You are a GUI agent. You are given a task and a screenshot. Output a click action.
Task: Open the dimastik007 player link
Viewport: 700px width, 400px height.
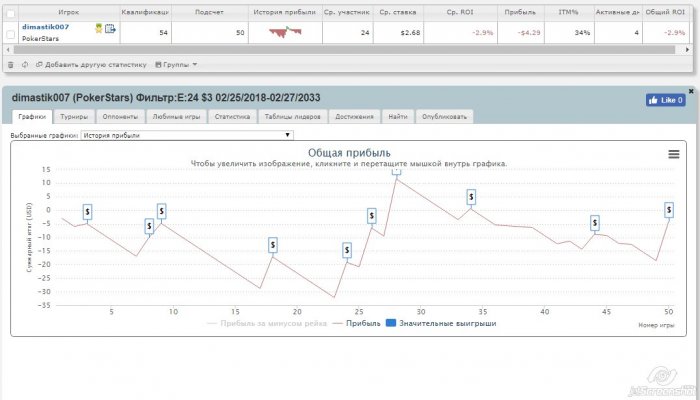pyautogui.click(x=46, y=27)
